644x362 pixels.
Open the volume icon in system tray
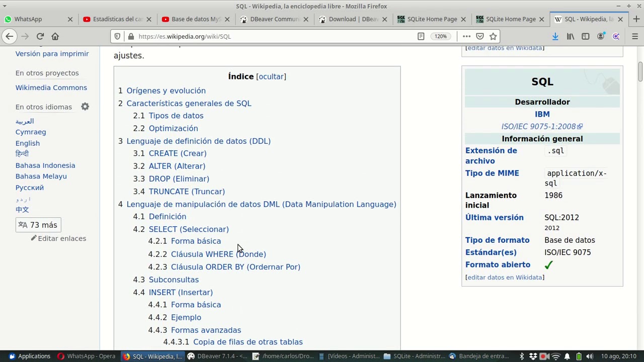[589, 356]
